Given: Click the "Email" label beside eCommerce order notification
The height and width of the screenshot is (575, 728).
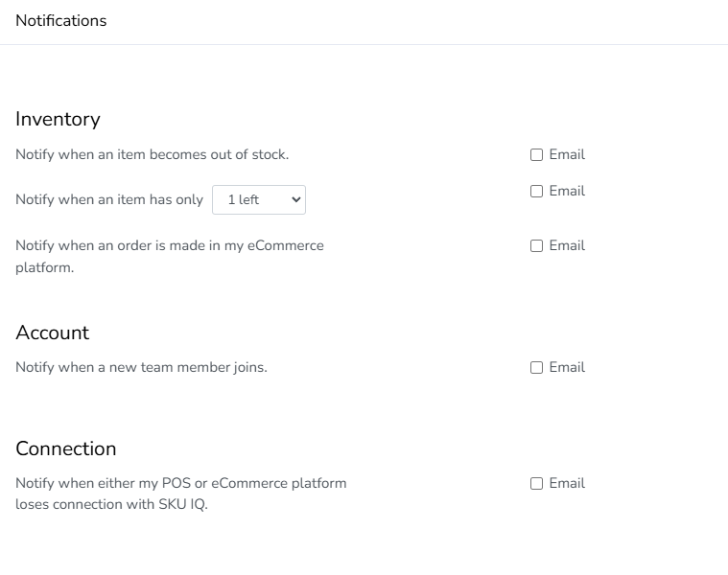Looking at the screenshot, I should point(567,245).
